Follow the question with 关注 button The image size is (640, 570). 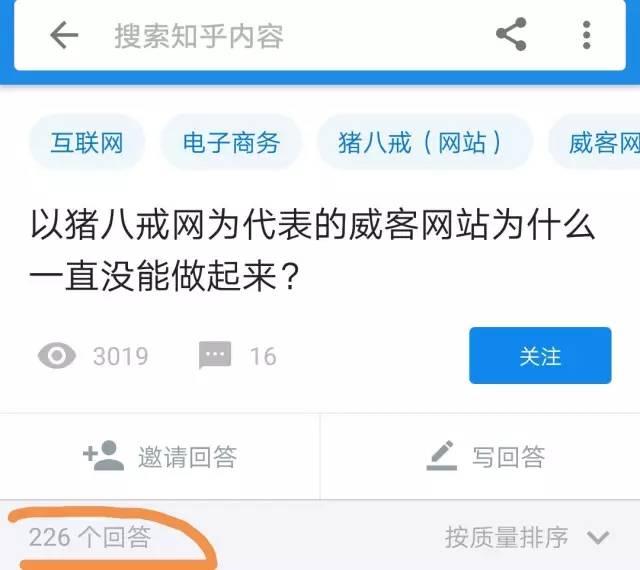click(x=540, y=355)
